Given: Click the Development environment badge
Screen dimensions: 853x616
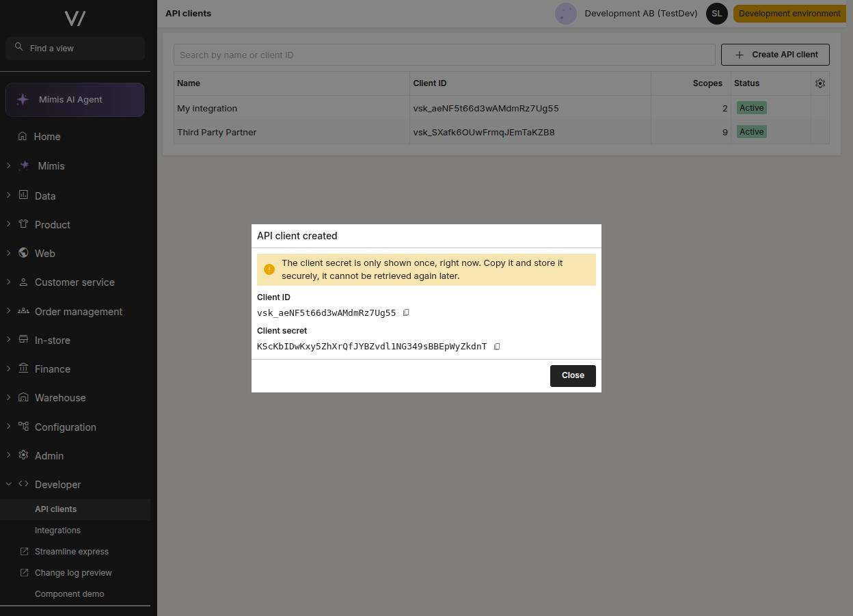Looking at the screenshot, I should [789, 14].
